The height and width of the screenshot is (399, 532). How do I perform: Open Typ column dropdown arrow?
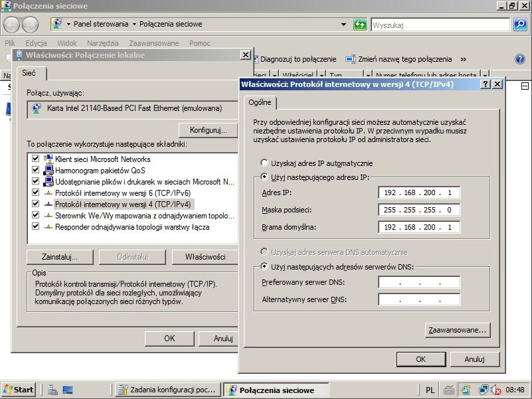tap(368, 75)
